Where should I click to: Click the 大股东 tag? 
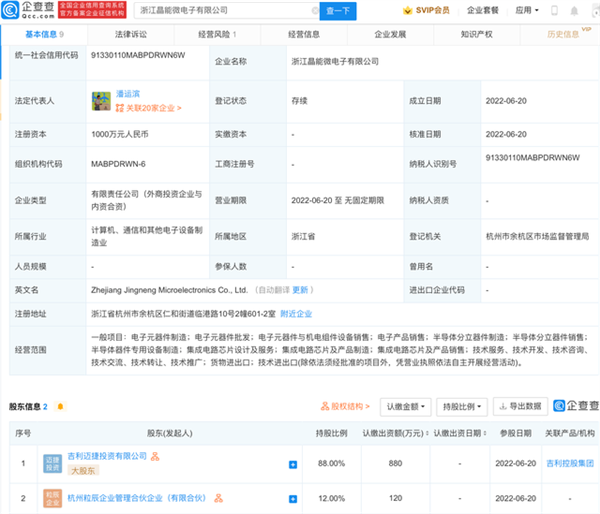click(83, 470)
